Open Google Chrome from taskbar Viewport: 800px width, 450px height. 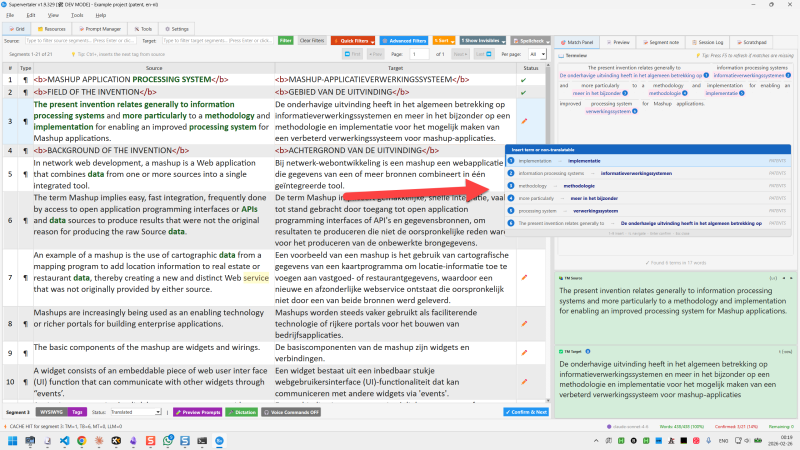pos(82,441)
